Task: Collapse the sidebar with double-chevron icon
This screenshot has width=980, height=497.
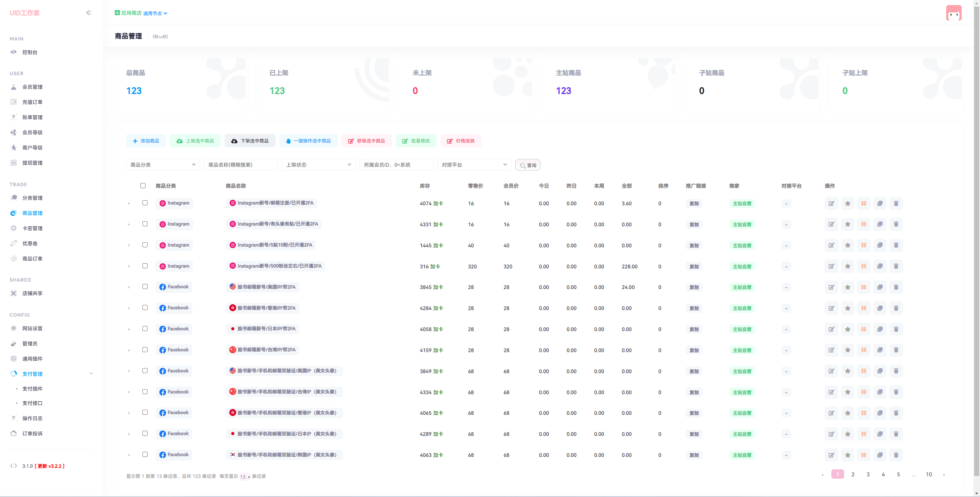Action: coord(89,13)
